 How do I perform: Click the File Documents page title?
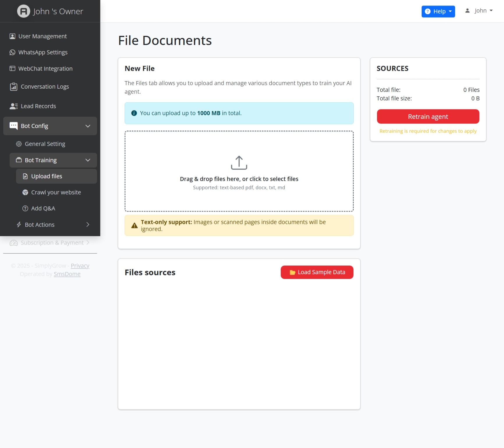(165, 41)
